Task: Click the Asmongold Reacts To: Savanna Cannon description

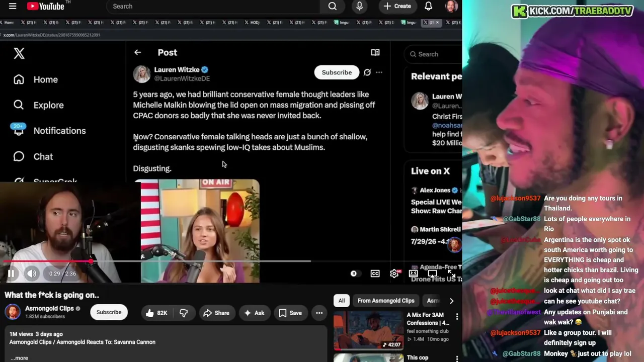Action: point(83,342)
